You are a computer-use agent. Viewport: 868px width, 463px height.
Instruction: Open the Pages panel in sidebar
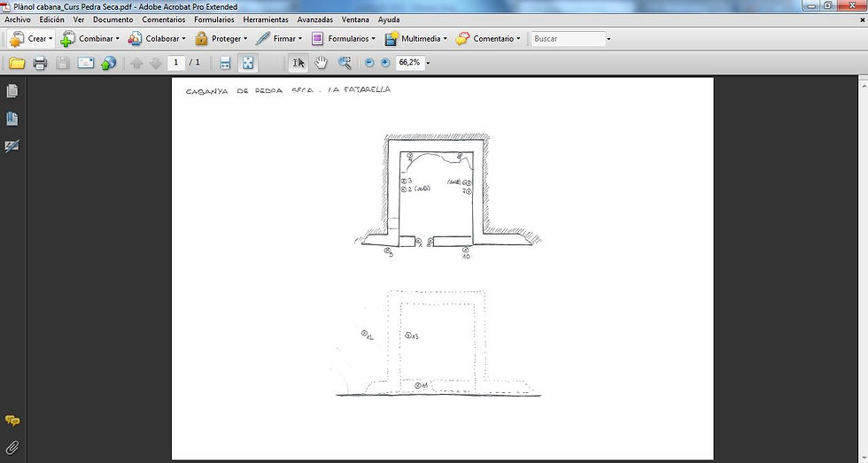[x=12, y=90]
